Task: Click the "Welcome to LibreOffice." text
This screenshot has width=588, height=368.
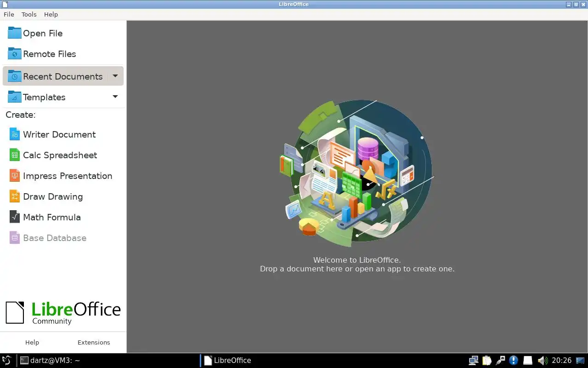Action: pyautogui.click(x=357, y=260)
